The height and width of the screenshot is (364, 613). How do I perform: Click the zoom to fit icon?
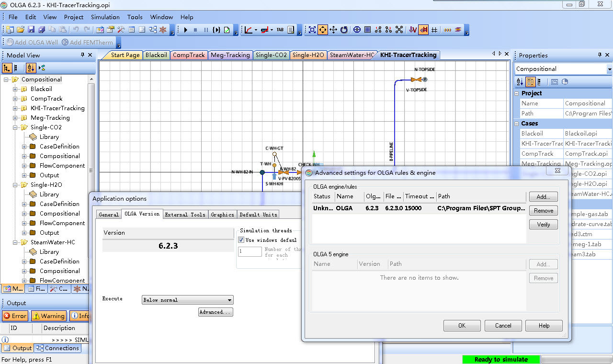click(312, 30)
